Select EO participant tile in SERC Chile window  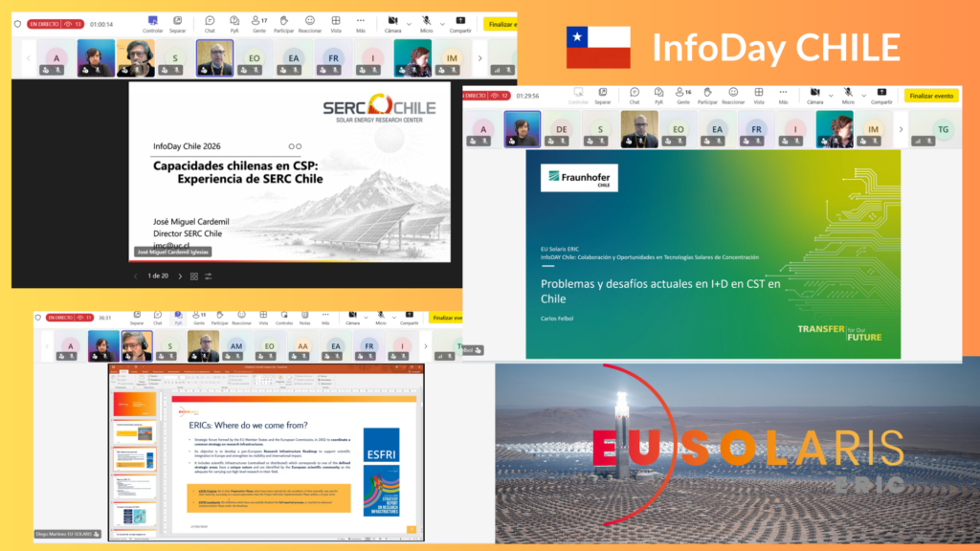[255, 58]
